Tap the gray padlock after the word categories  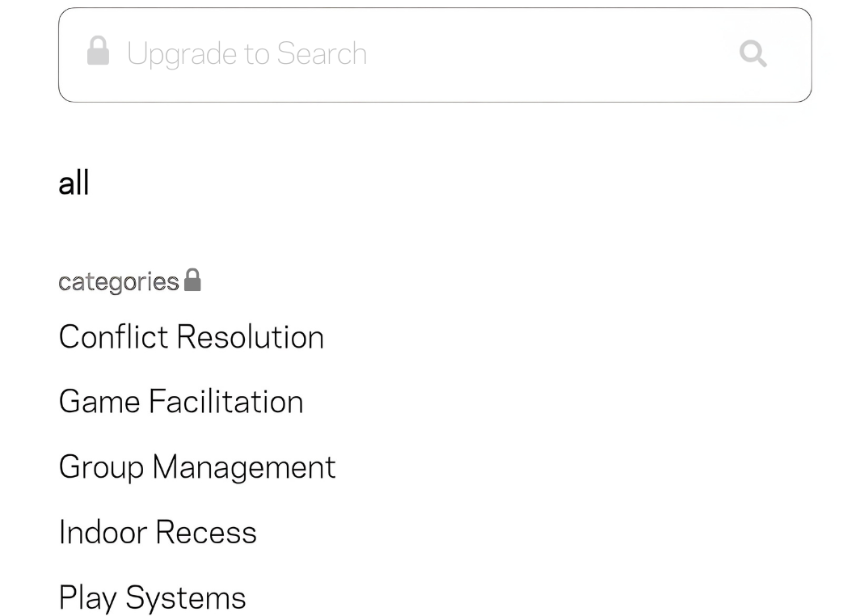click(192, 280)
